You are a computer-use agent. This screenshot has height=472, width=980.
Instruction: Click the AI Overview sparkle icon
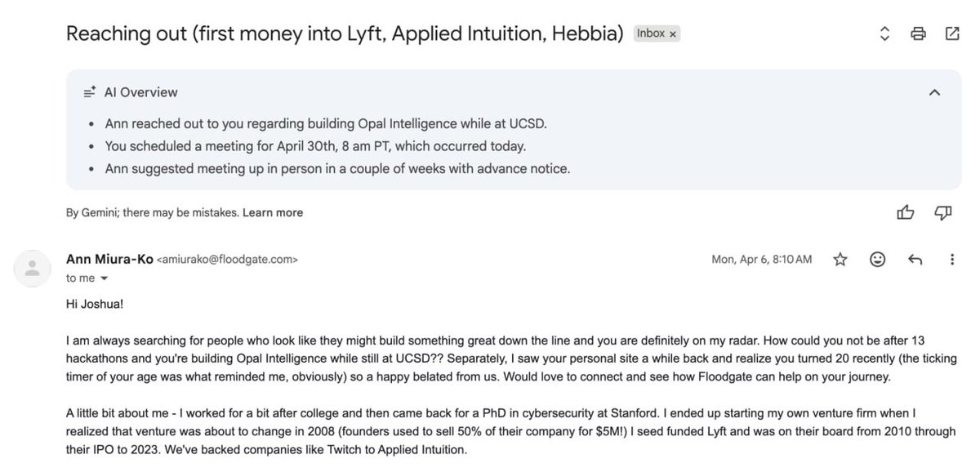click(x=91, y=92)
